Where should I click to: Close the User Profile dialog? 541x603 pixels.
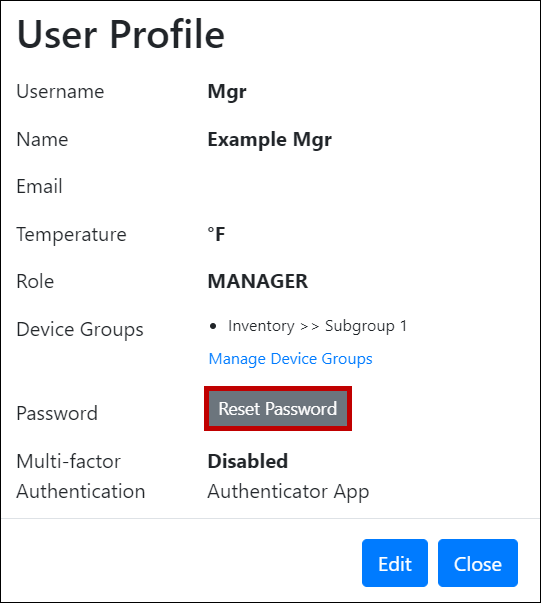478,563
